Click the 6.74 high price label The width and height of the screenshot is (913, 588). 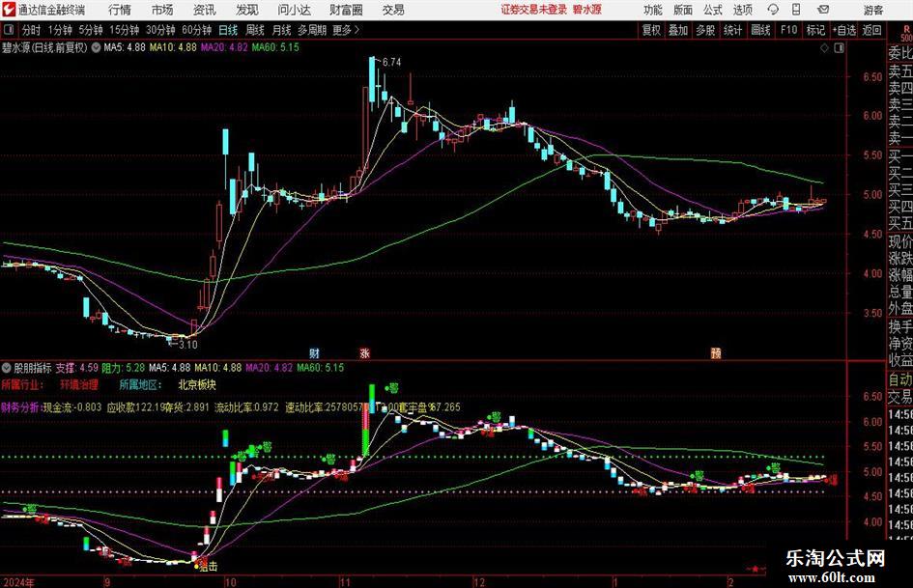click(x=392, y=62)
